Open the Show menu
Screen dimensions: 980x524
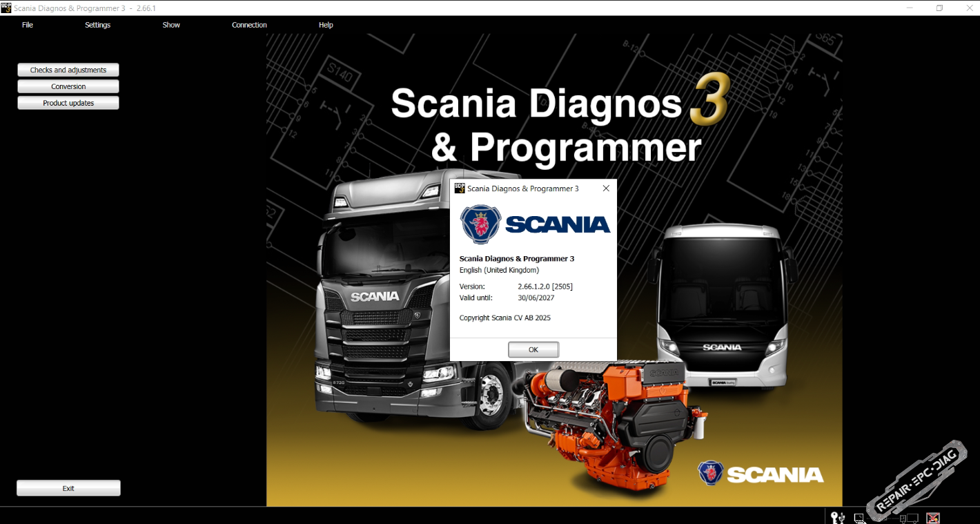171,25
